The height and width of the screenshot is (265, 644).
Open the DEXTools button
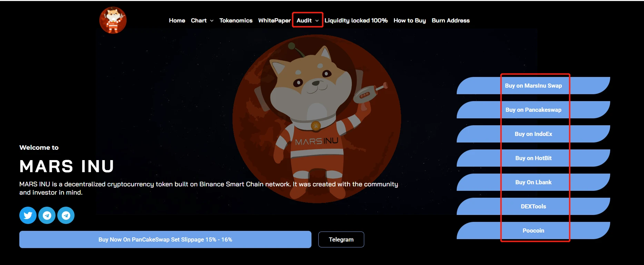(x=533, y=206)
